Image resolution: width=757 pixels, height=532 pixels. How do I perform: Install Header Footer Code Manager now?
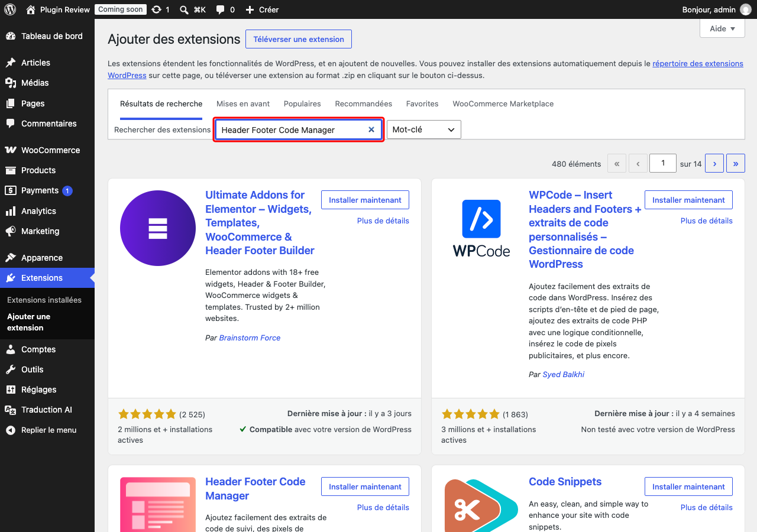(365, 486)
